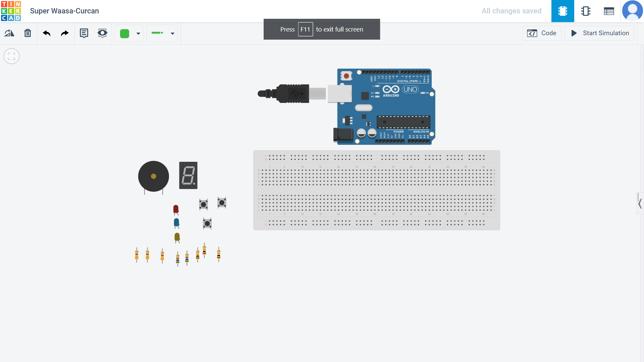
Task: Select the yellow LED
Action: (177, 238)
